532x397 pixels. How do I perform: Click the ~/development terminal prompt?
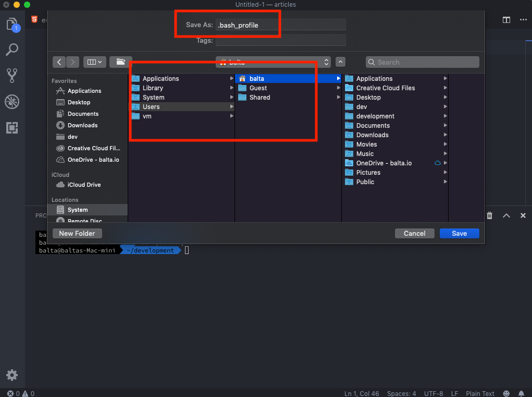coord(151,250)
